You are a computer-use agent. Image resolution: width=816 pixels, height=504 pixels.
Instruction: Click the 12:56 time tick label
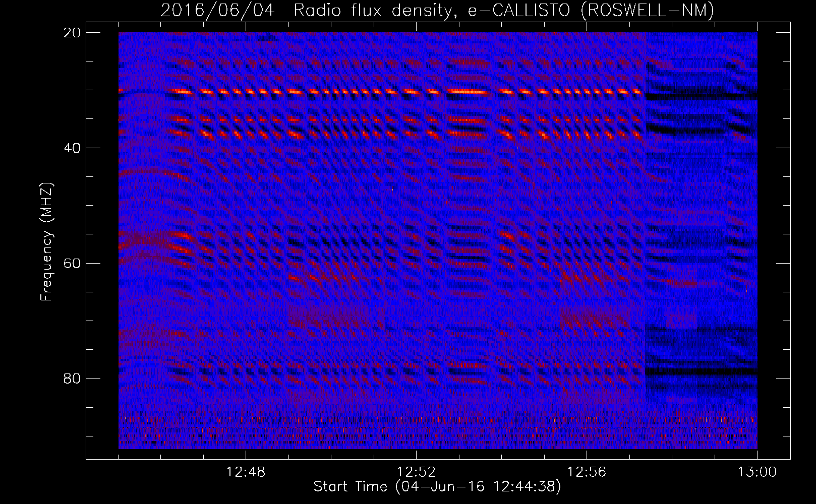[587, 472]
